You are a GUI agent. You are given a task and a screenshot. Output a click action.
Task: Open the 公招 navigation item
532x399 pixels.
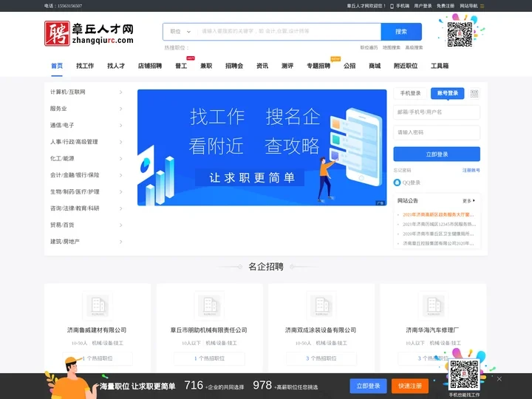tap(349, 66)
